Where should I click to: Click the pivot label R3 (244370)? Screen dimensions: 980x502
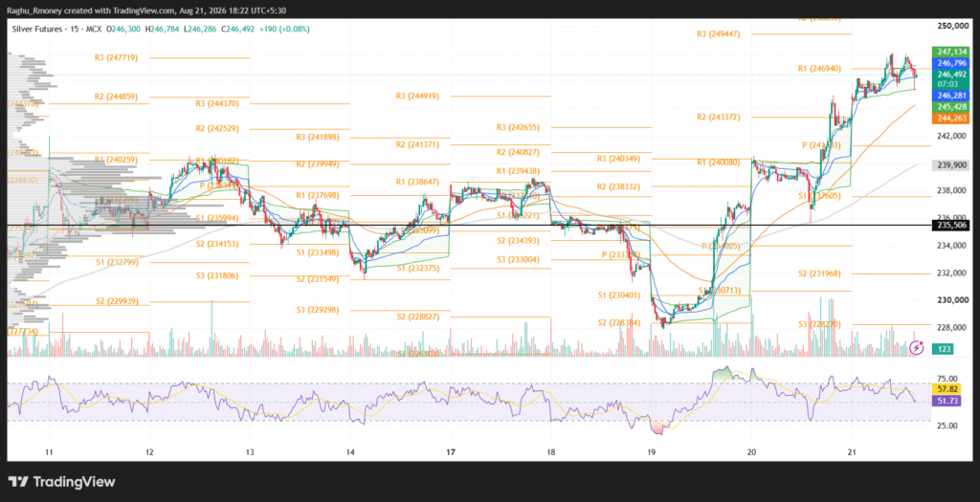click(217, 103)
